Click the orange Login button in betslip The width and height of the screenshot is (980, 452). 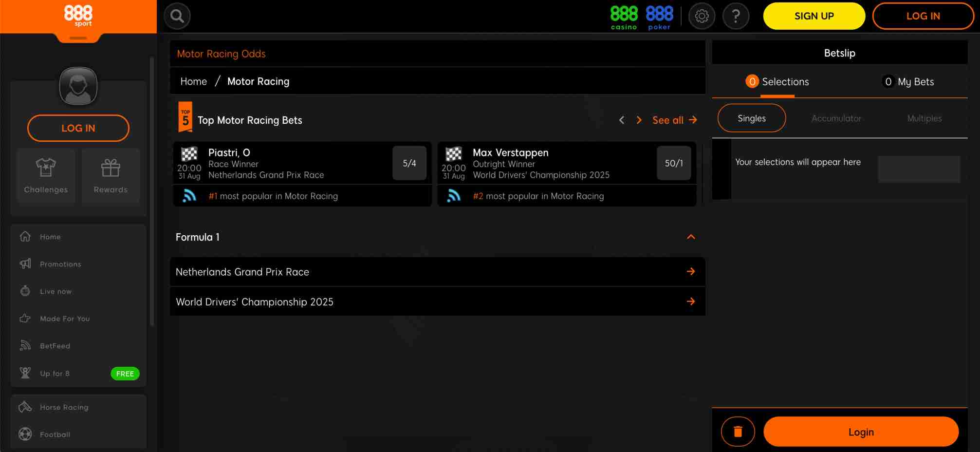tap(861, 432)
